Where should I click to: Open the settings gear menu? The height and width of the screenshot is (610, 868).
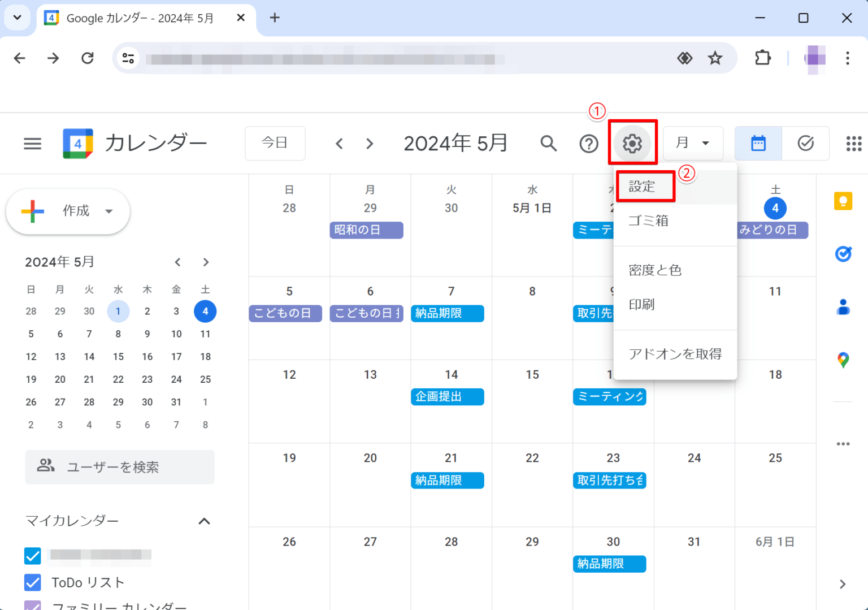coord(632,143)
